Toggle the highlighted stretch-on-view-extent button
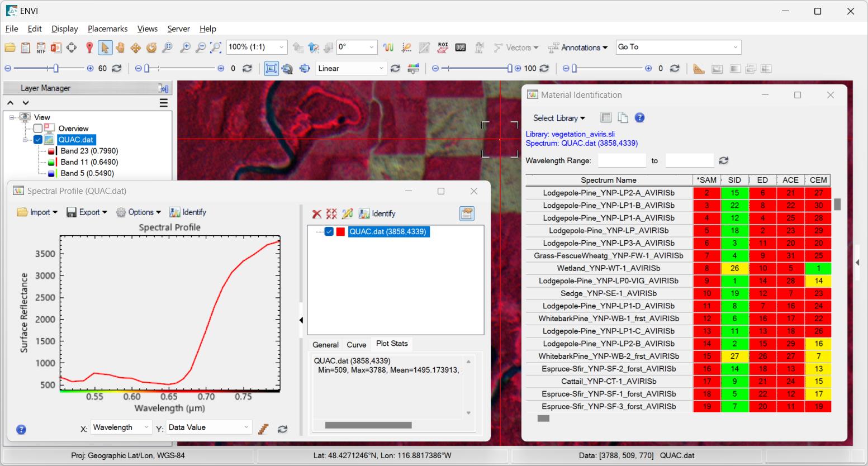The width and height of the screenshot is (868, 466). [x=271, y=69]
